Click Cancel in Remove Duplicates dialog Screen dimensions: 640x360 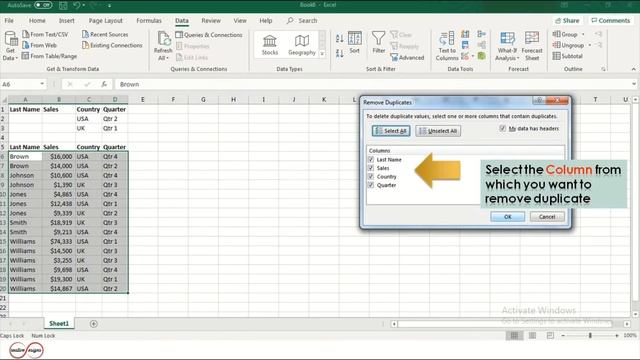click(x=547, y=217)
